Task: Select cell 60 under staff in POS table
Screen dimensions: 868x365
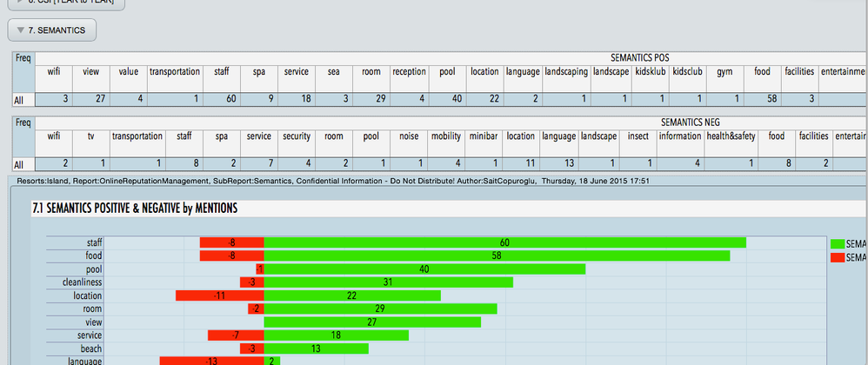Action: [x=222, y=100]
